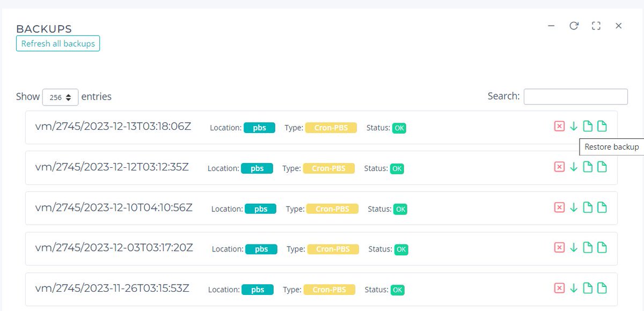Click the BACKUPS panel heading
The image size is (644, 311).
coord(44,29)
